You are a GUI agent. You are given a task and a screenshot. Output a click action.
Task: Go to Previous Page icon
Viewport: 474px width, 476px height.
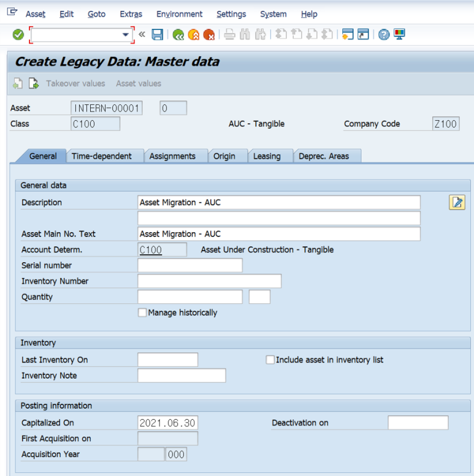point(297,34)
